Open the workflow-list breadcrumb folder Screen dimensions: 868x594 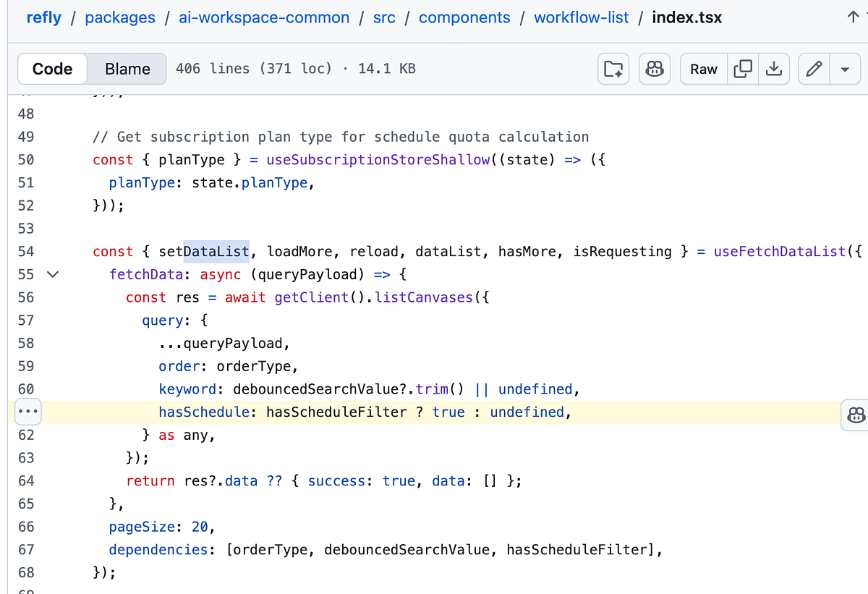tap(582, 17)
